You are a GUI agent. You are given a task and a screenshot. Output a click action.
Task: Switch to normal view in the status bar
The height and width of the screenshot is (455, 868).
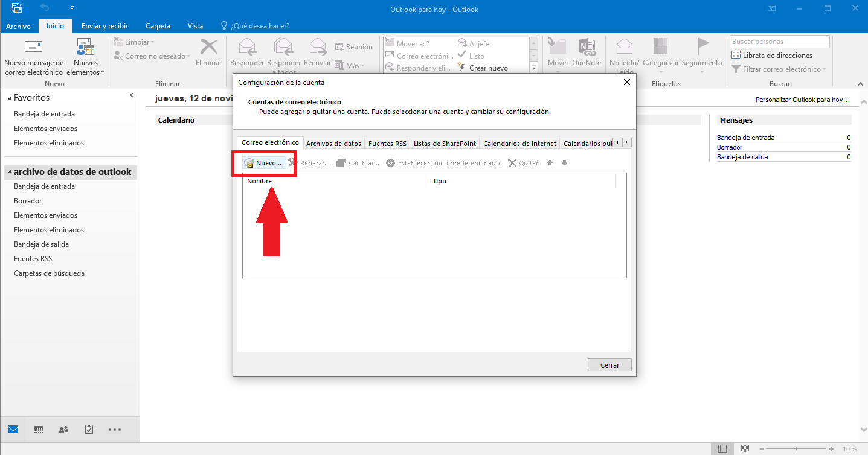722,449
